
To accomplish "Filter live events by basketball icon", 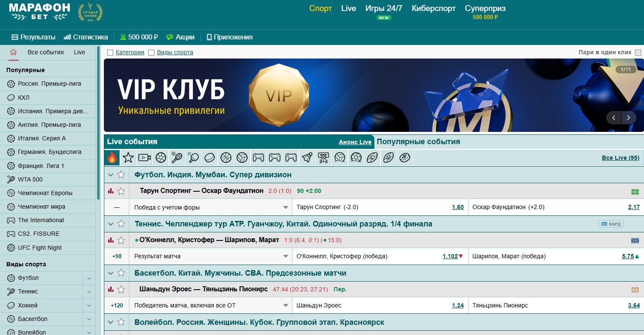I will 226,158.
